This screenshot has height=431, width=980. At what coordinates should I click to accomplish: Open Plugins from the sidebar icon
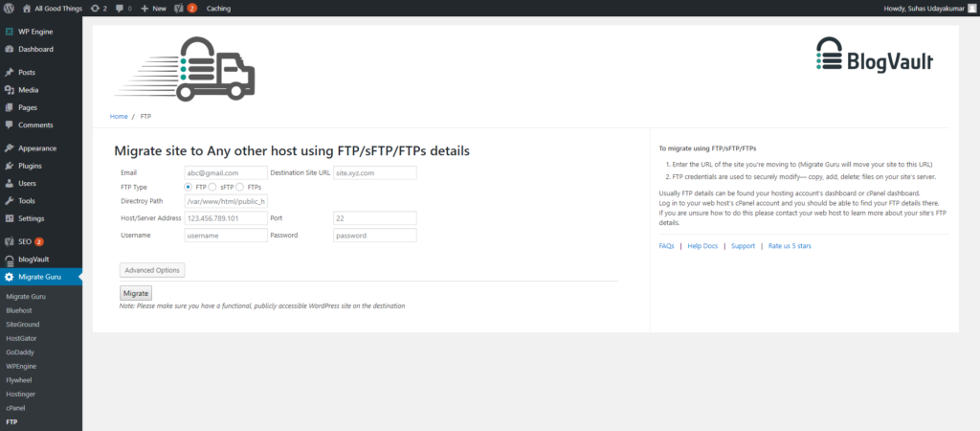click(10, 166)
